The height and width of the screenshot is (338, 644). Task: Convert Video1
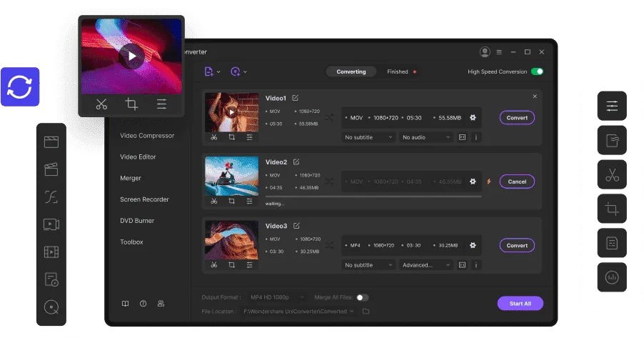point(517,118)
